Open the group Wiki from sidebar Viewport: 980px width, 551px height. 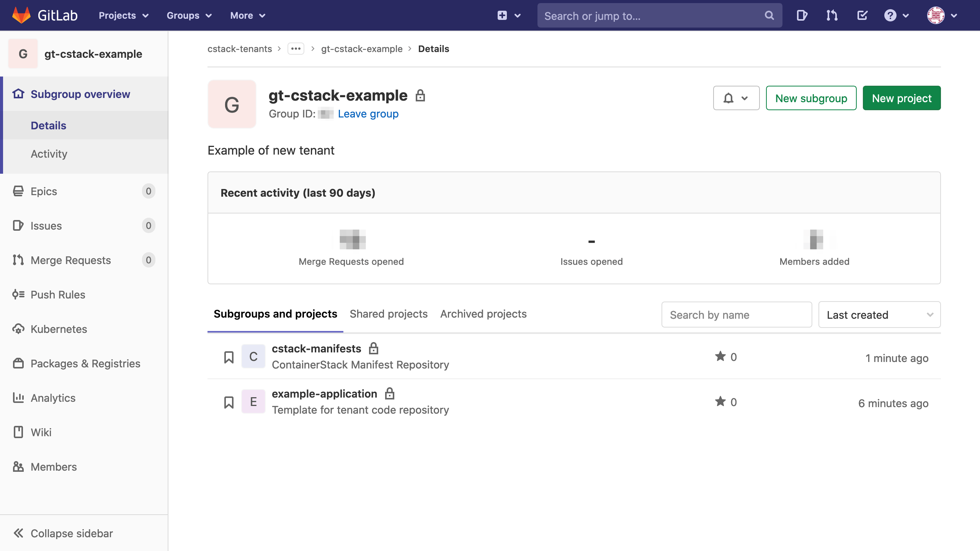41,432
